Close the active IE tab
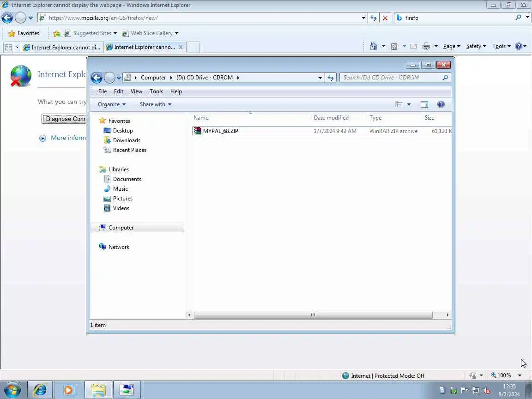532x399 pixels. (181, 47)
